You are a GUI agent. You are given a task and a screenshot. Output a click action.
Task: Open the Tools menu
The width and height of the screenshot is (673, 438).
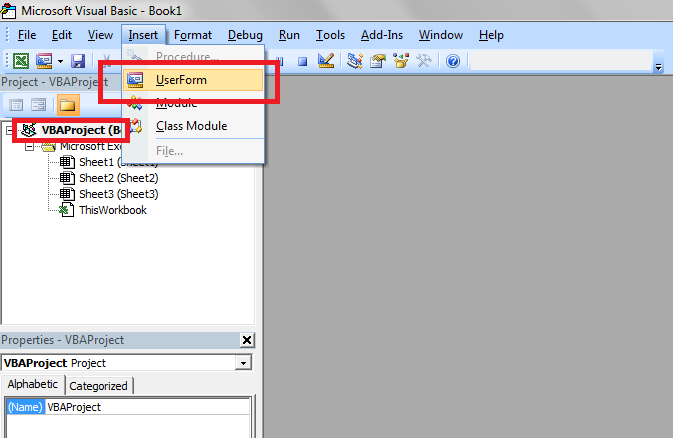330,35
